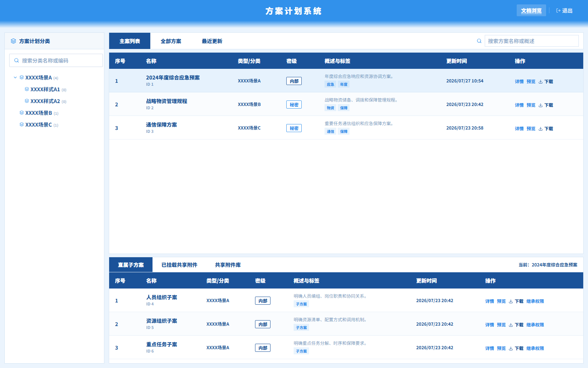Image resolution: width=588 pixels, height=368 pixels.
Task: Click the name 战略物资管理规程
Action: [x=166, y=101]
